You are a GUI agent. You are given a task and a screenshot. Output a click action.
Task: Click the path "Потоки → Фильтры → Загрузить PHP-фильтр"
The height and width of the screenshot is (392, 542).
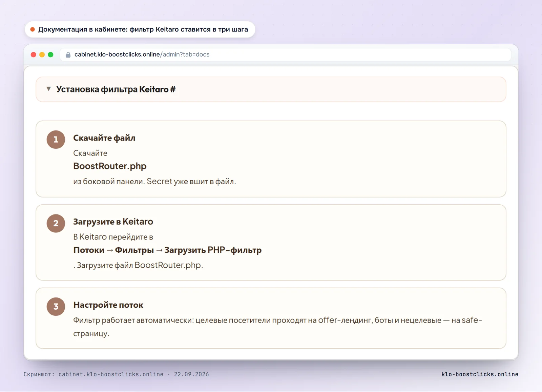[x=167, y=250]
